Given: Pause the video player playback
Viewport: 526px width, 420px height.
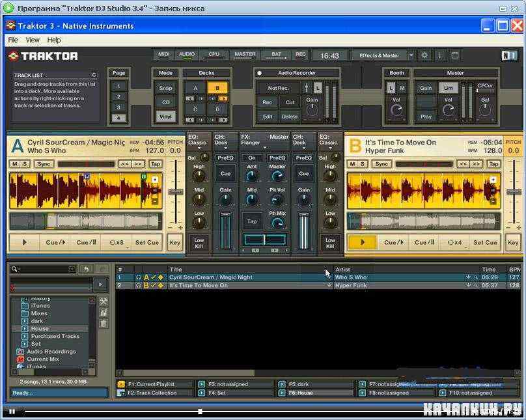Looking at the screenshot, I should (x=12, y=412).
